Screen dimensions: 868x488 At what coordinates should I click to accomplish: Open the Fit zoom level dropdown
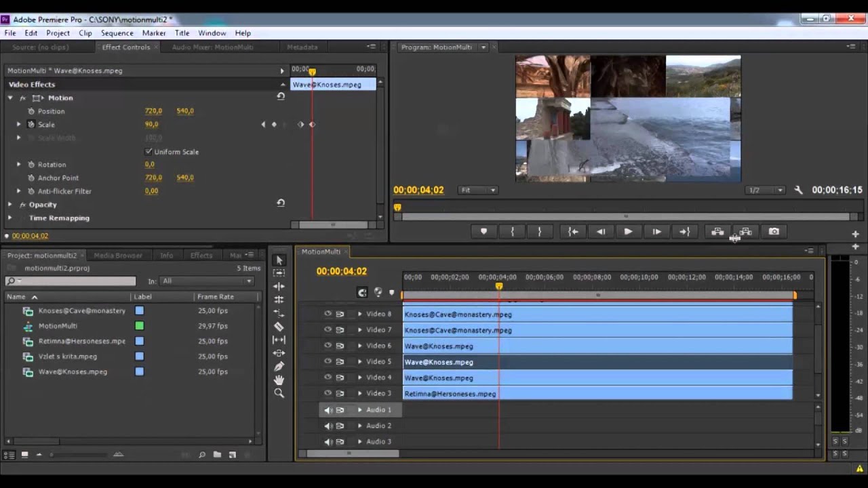click(x=479, y=190)
